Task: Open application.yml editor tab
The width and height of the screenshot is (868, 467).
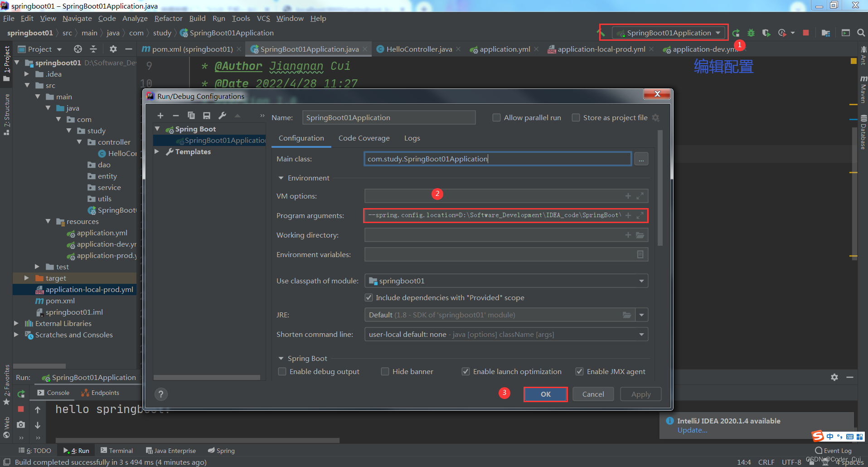Action: (504, 49)
